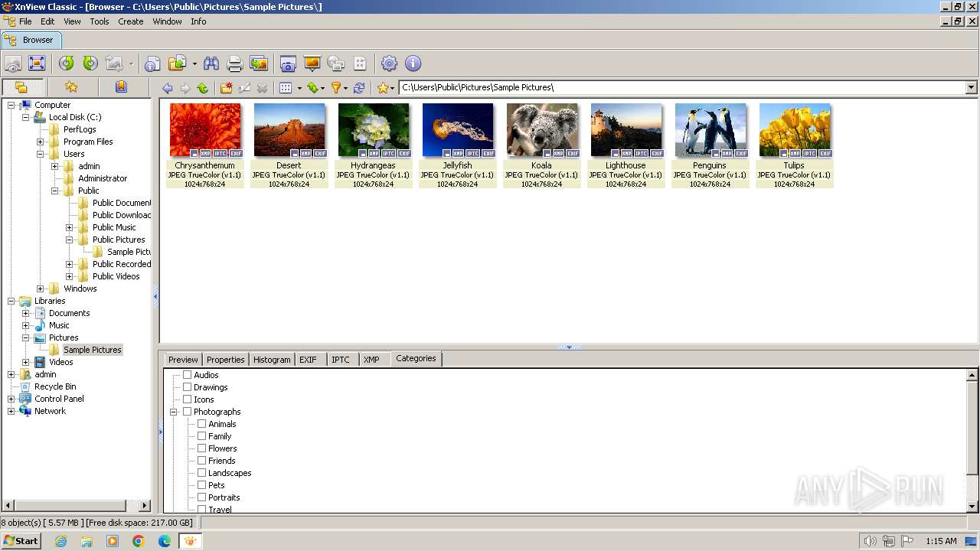980x551 pixels.
Task: Click the Chrome taskbar icon
Action: (139, 541)
